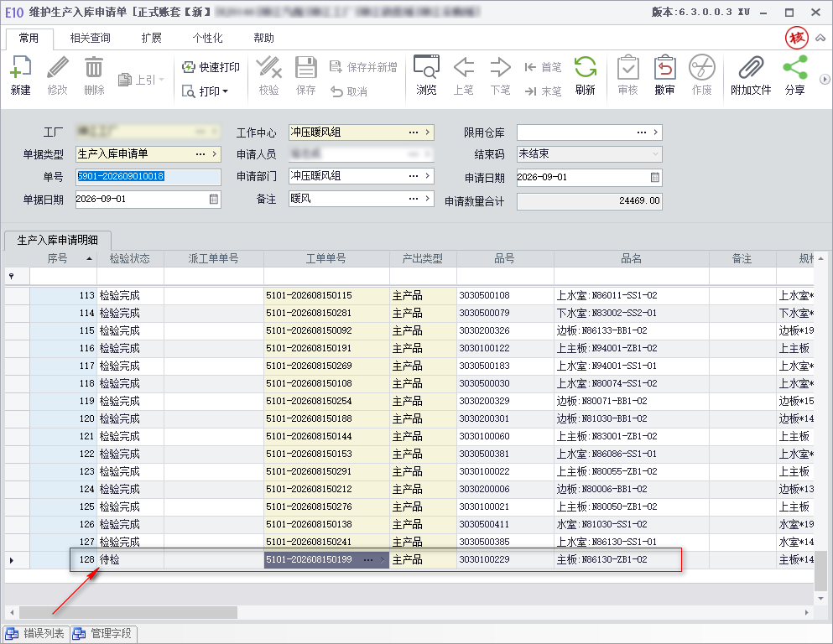Image resolution: width=833 pixels, height=644 pixels.
Task: Click the horizontal scrollbar thumb of the grid
Action: 128,612
